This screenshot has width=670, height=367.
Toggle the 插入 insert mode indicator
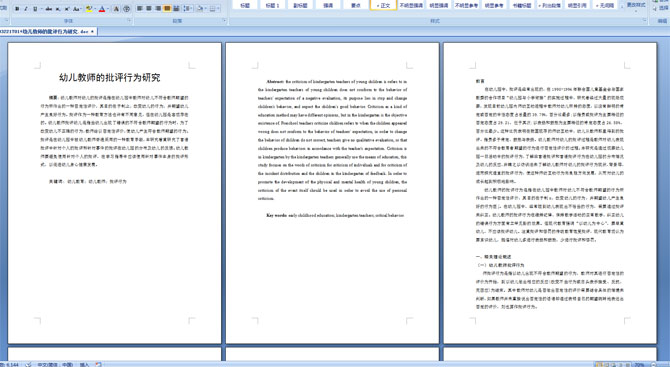click(x=84, y=364)
